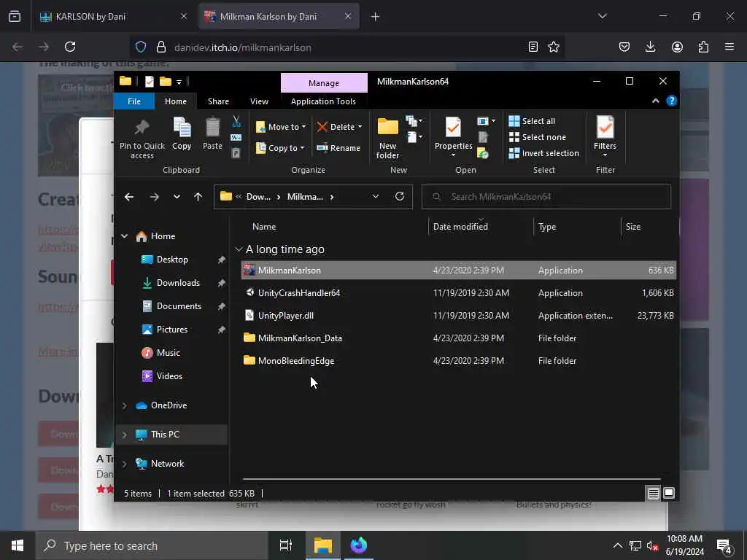Switch to large icons view in status bar

pyautogui.click(x=669, y=494)
